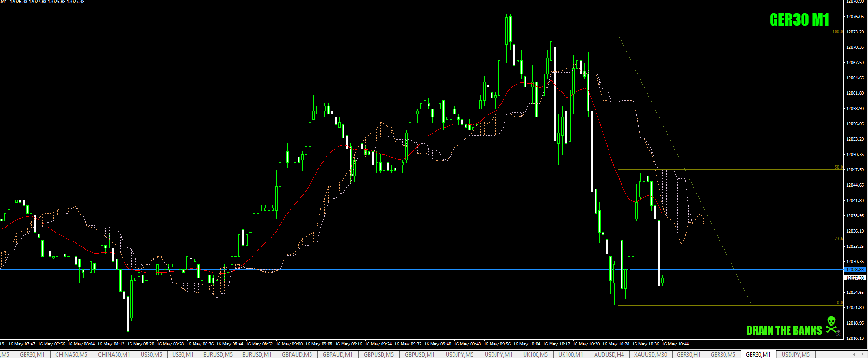Click the active GER30,M1 chart tab

point(758,355)
